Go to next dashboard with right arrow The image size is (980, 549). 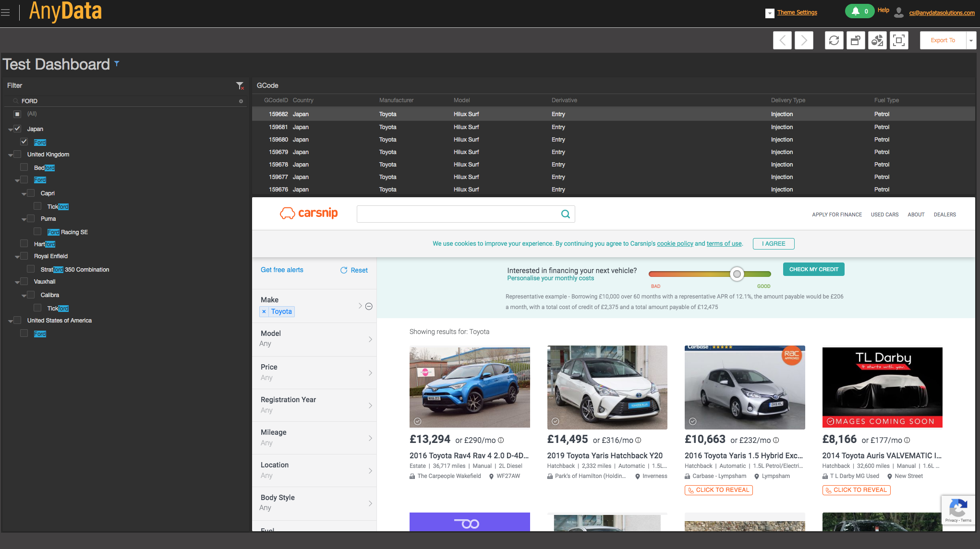click(x=804, y=40)
